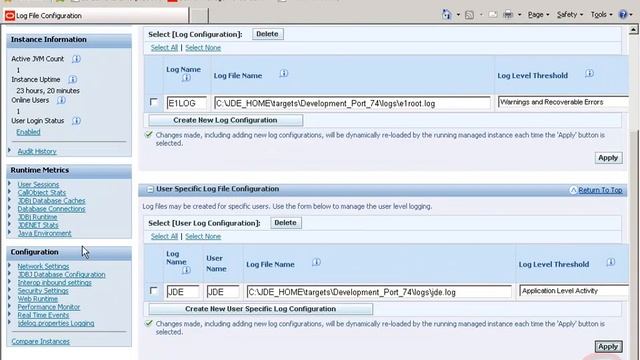This screenshot has height=360, width=640.
Task: Open E1LOG Log Level Threshold dropdown
Action: click(563, 102)
